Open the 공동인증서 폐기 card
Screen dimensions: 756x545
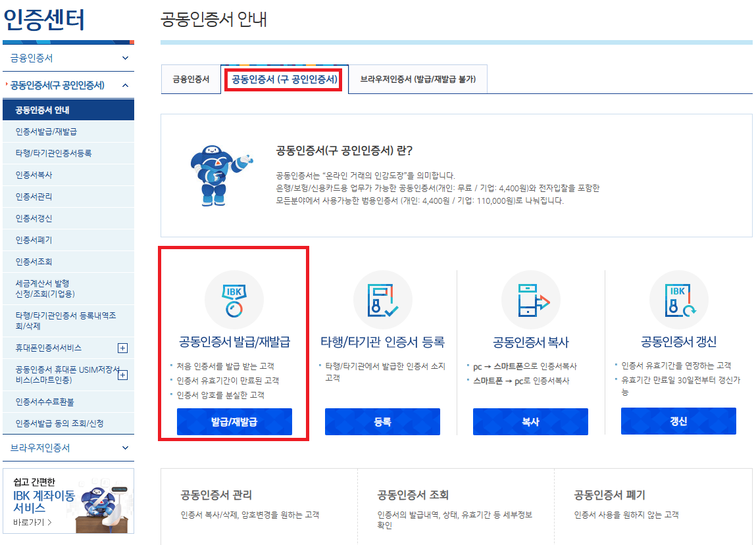coord(653,506)
